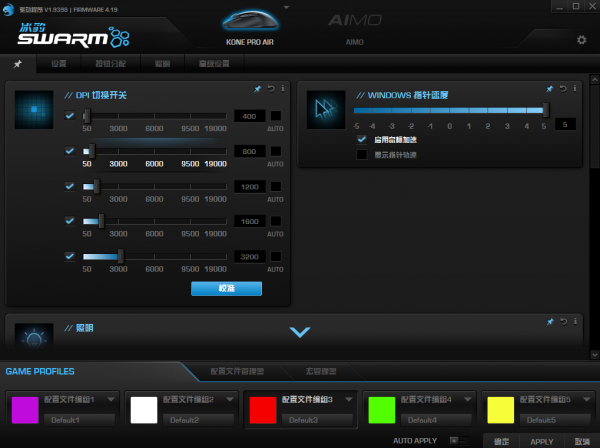Click the DPI switch panel thumbnail icon
Screen dimensions: 600x448
tap(34, 108)
